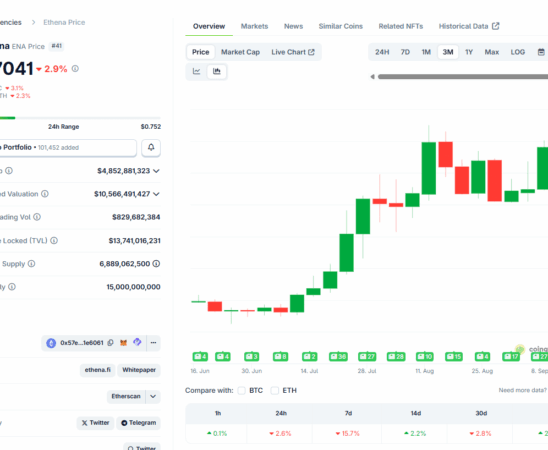Toggle the BTC compare checkbox
The image size is (548, 450).
click(241, 390)
